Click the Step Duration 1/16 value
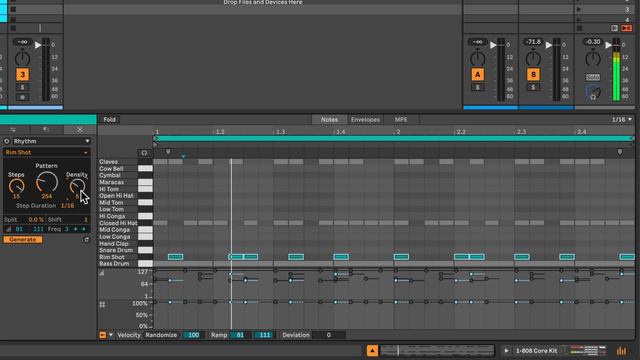The width and height of the screenshot is (640, 360). pos(67,206)
